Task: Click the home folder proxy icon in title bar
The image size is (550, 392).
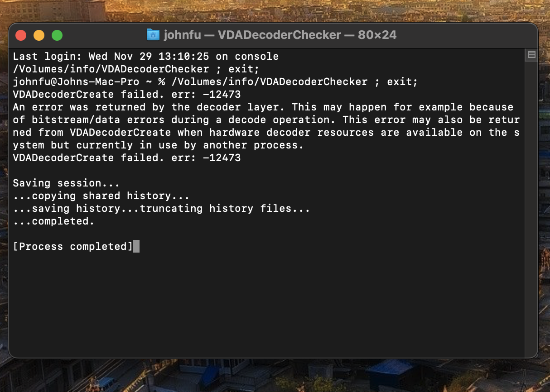Action: click(x=153, y=35)
